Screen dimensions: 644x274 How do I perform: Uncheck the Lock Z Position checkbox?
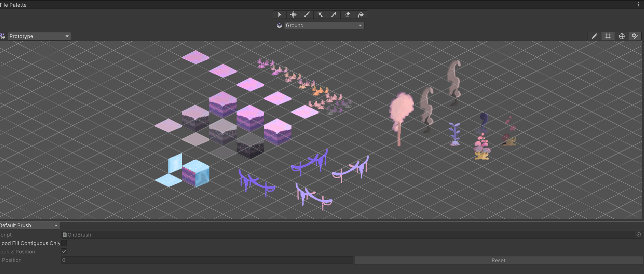pyautogui.click(x=64, y=251)
